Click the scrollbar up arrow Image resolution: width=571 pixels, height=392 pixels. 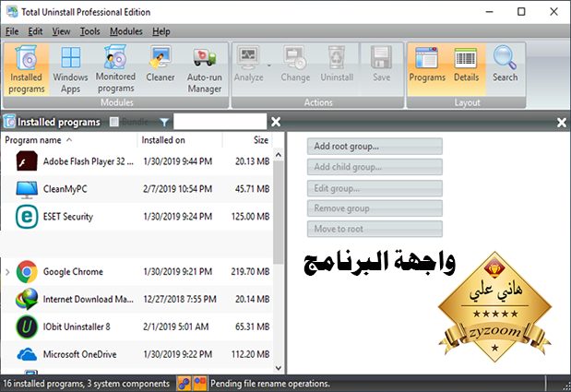pos(279,155)
